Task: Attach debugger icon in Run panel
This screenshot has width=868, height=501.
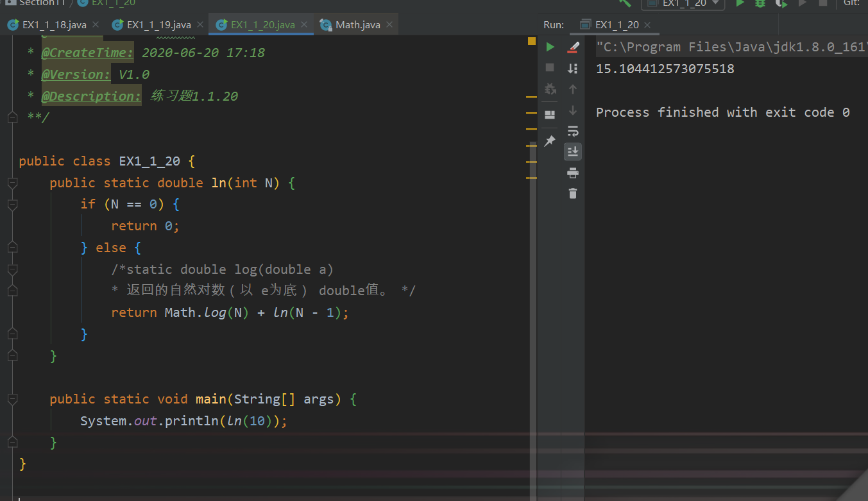Action: (550, 89)
